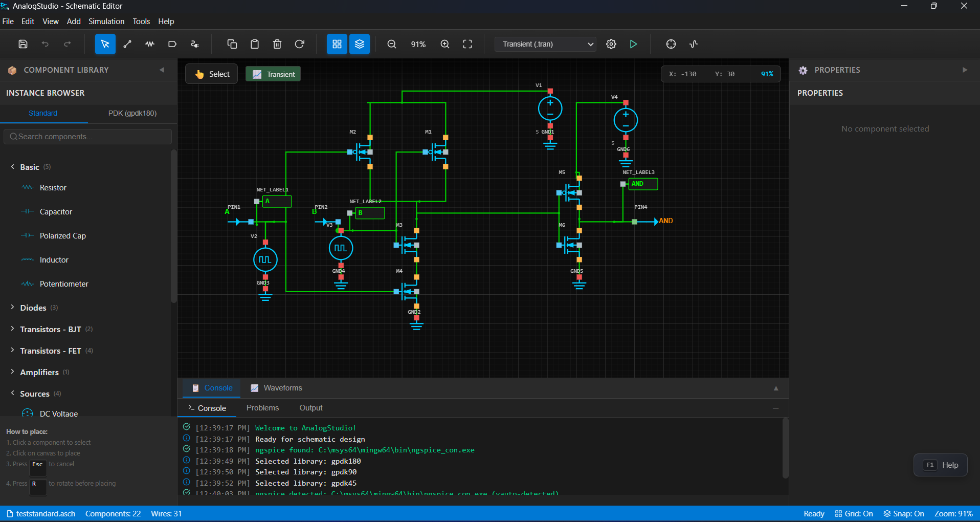980x522 pixels.
Task: Expand the Transistors - FET category
Action: pos(50,351)
